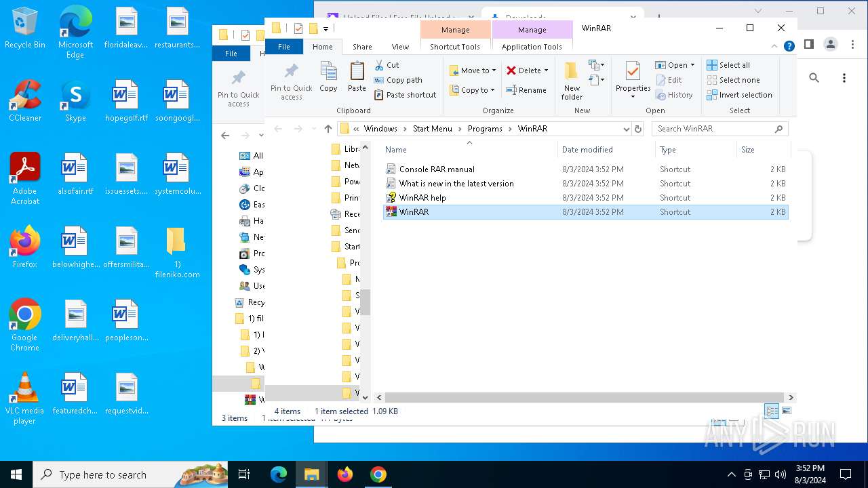This screenshot has height=488, width=868.
Task: Click the Refresh button beside address bar
Action: [x=637, y=129]
